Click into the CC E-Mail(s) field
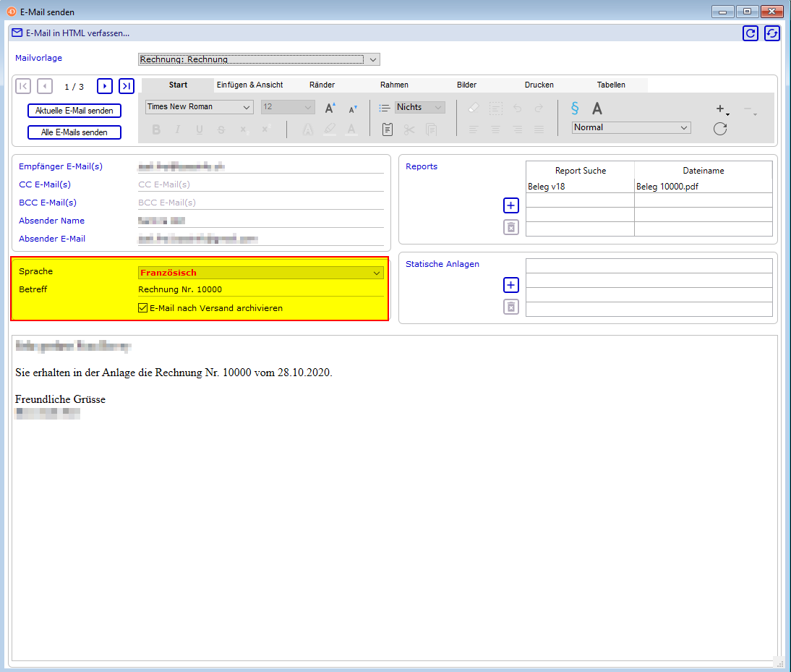Image resolution: width=791 pixels, height=672 pixels. (260, 184)
